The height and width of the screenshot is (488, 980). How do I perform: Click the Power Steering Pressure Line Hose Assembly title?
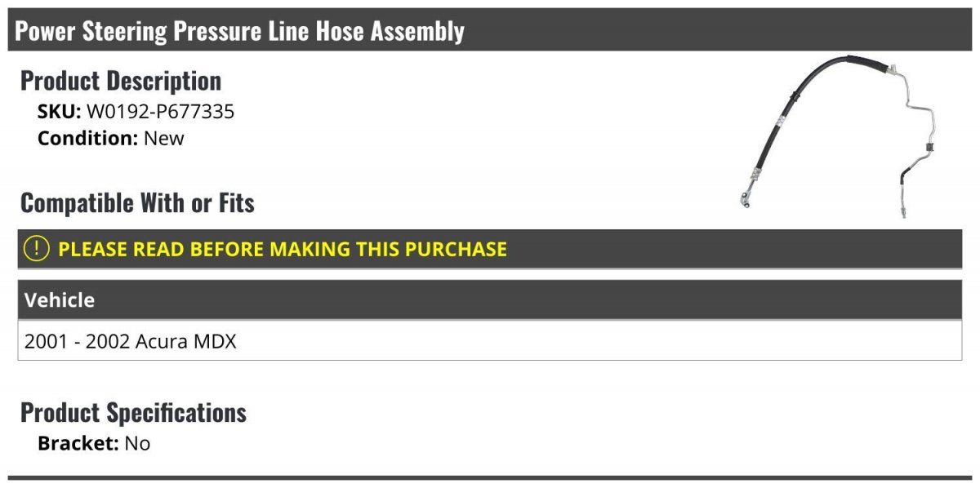[239, 31]
